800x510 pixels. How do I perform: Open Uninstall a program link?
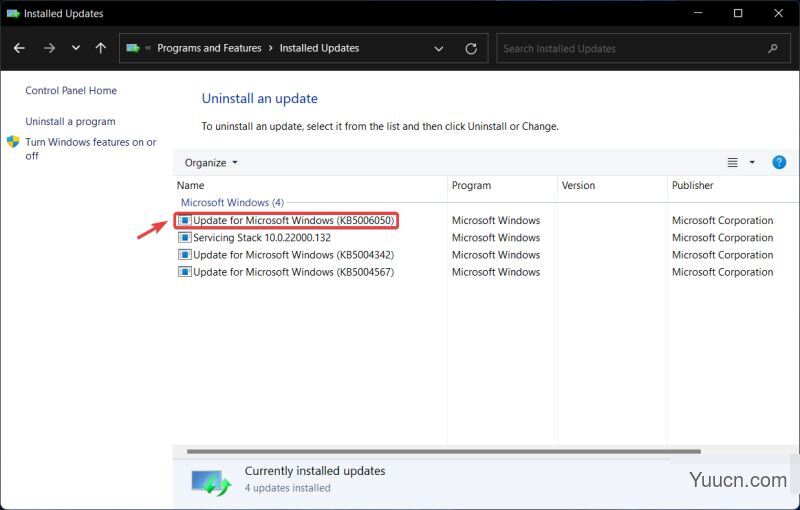pos(70,121)
